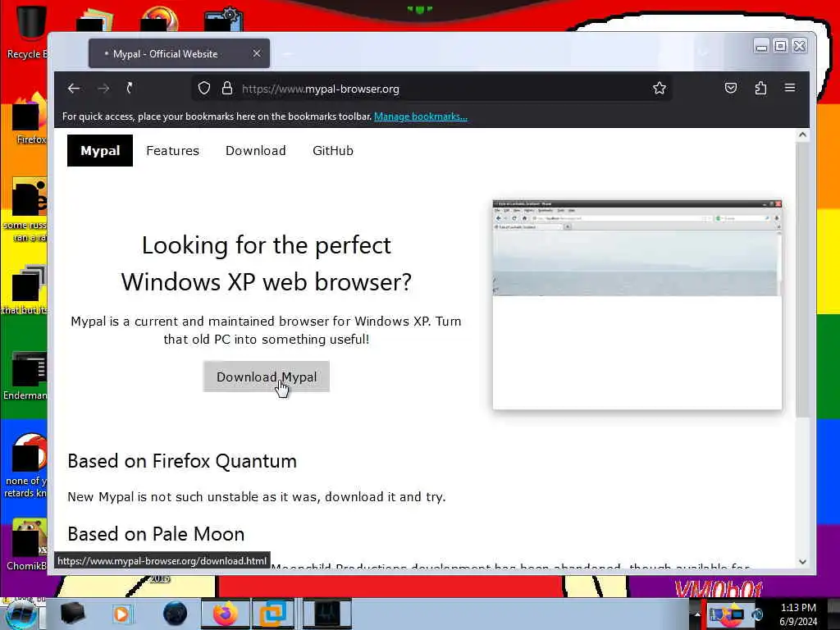
Task: Open the ChomikB desktop icon
Action: pos(28,545)
